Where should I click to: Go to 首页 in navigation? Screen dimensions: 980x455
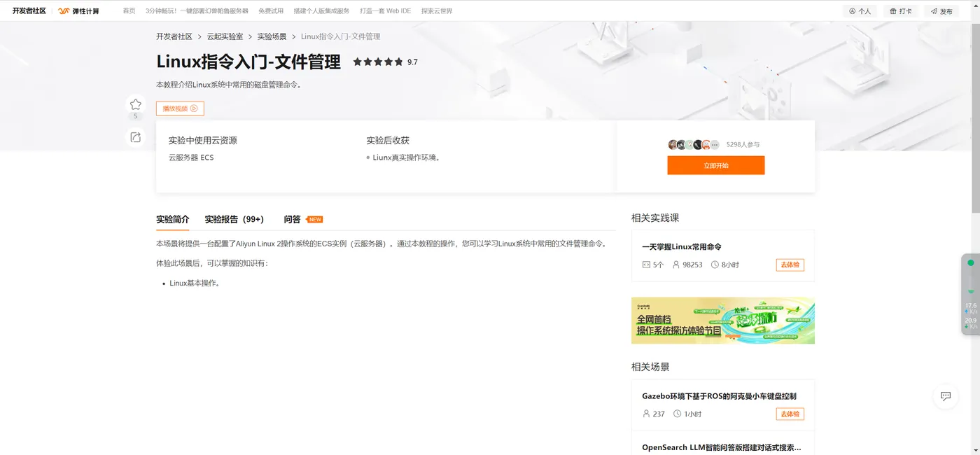coord(129,11)
